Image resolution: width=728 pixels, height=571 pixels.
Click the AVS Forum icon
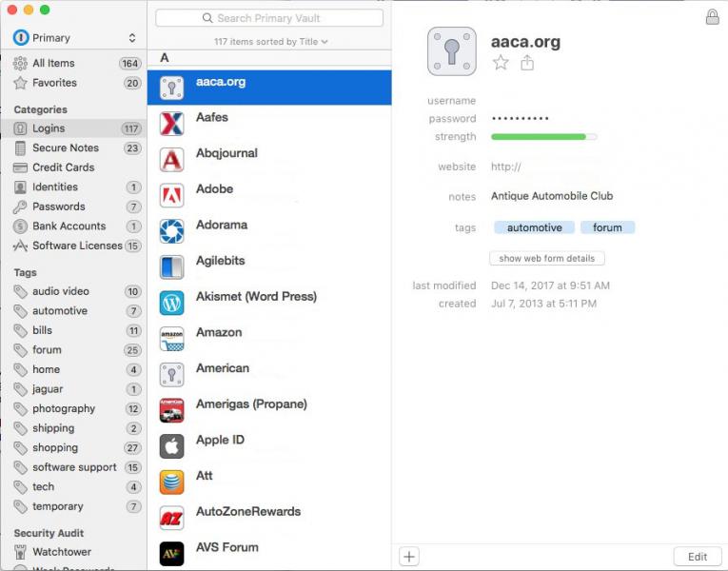point(172,554)
